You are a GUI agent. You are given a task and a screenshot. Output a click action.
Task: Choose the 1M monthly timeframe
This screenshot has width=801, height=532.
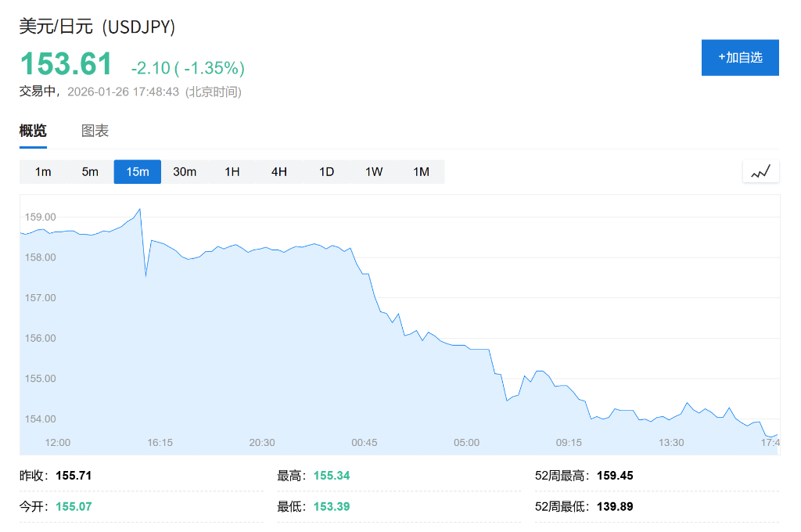tap(422, 171)
